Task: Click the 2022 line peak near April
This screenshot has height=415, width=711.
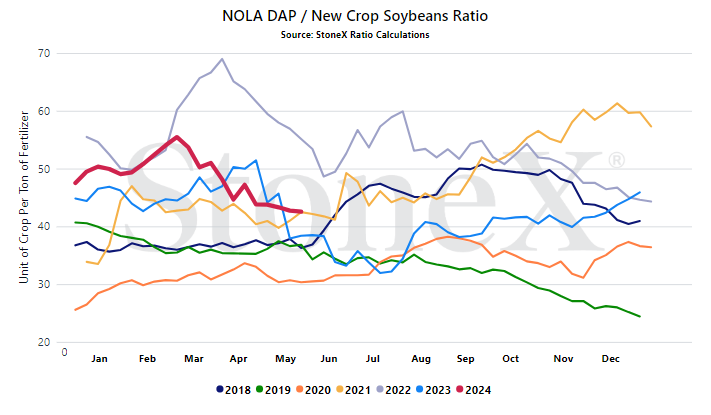Action: [222, 59]
